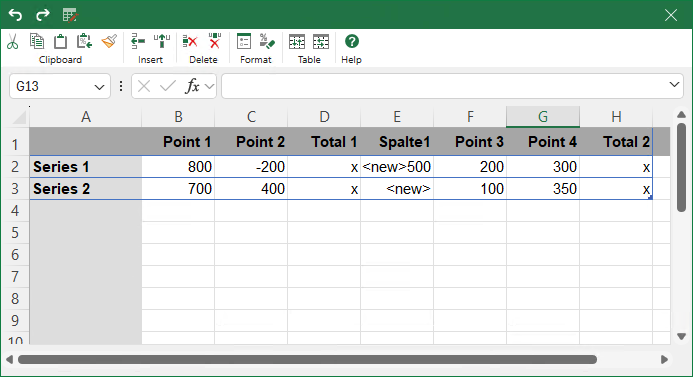
Task: Open the Name Box dropdown arrow
Action: tap(99, 87)
